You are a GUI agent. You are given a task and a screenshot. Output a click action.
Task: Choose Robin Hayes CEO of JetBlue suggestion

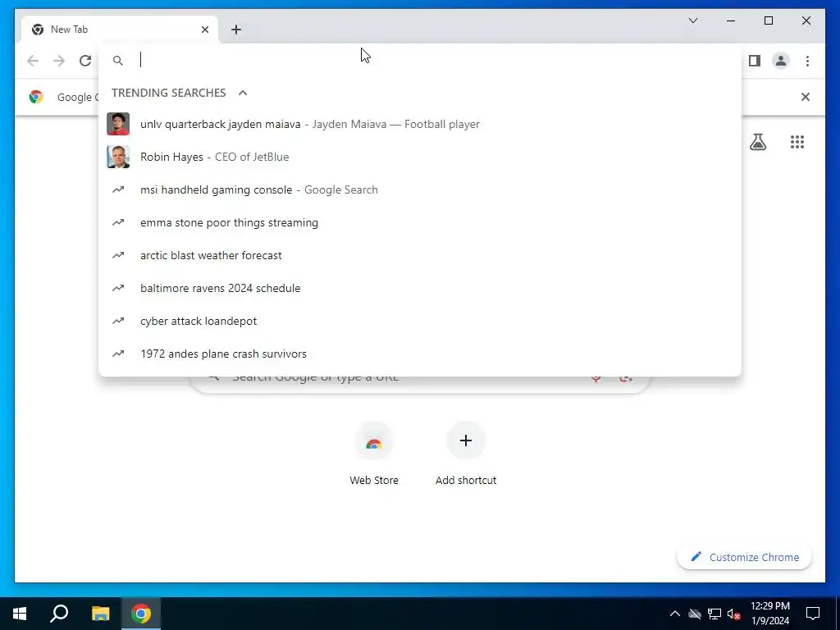click(420, 157)
